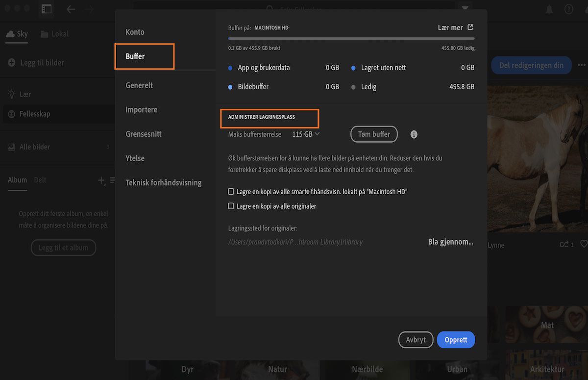Collapse the left sidebar panel icon
The image size is (588, 380).
pyautogui.click(x=47, y=9)
